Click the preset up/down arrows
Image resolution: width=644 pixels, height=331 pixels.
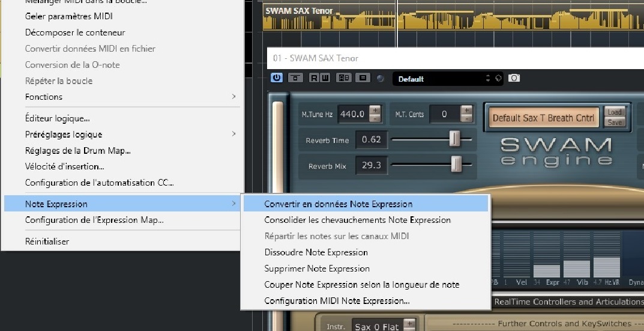[488, 79]
